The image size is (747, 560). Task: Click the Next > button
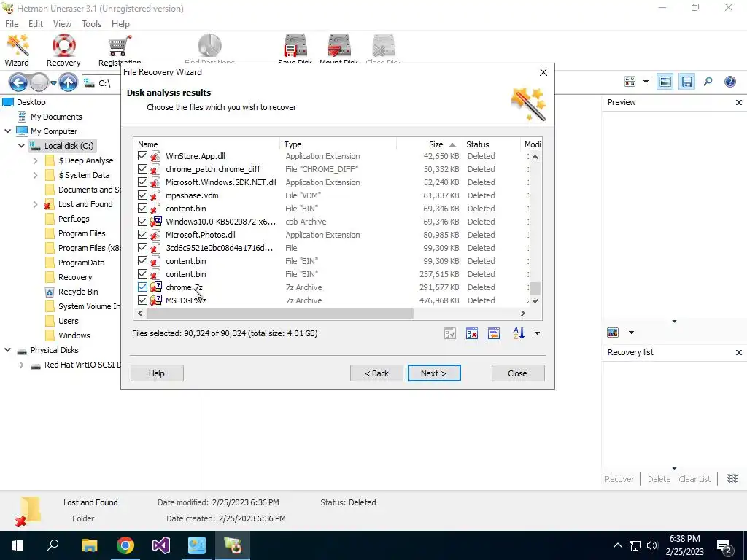[x=434, y=373]
